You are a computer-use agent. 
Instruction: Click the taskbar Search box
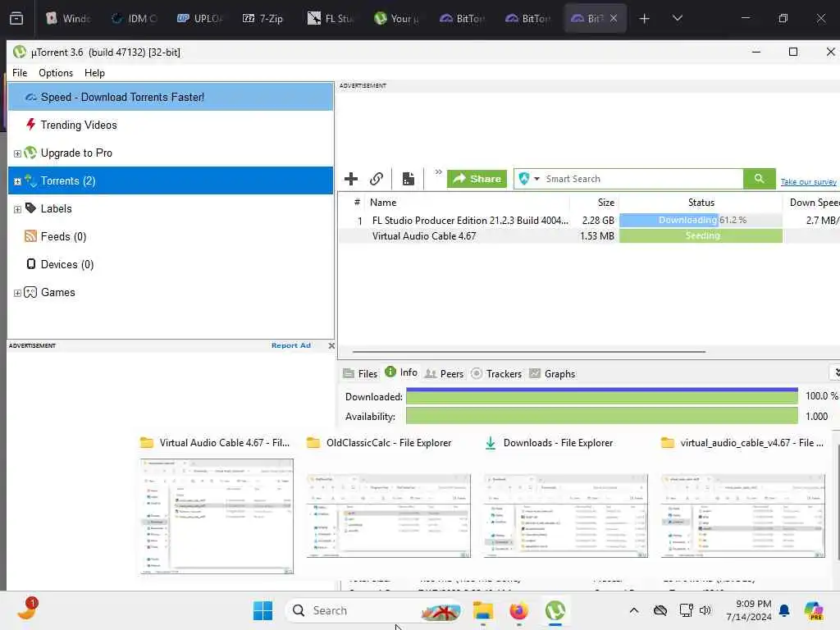point(374,610)
